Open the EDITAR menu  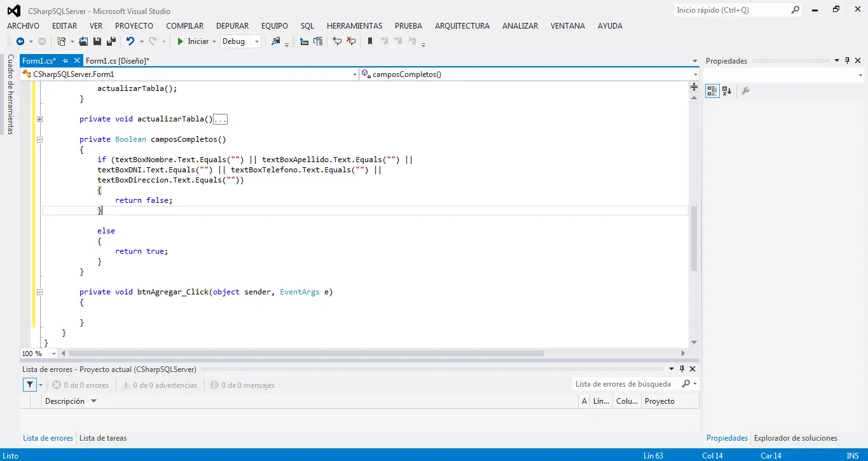coord(65,26)
